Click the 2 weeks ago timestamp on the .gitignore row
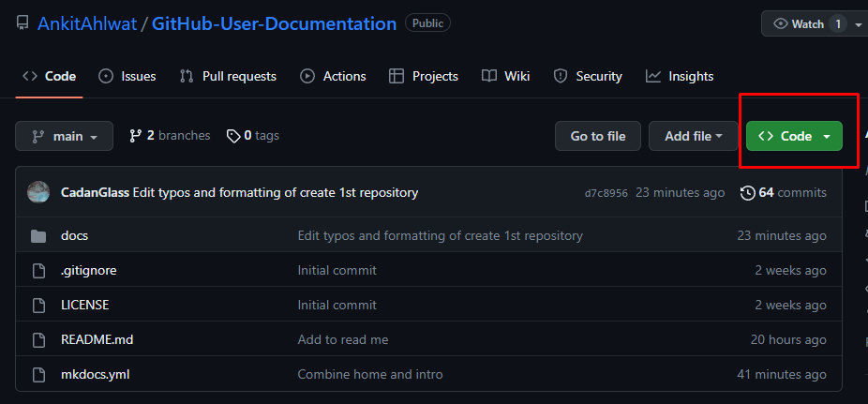The height and width of the screenshot is (404, 868). pyautogui.click(x=790, y=271)
